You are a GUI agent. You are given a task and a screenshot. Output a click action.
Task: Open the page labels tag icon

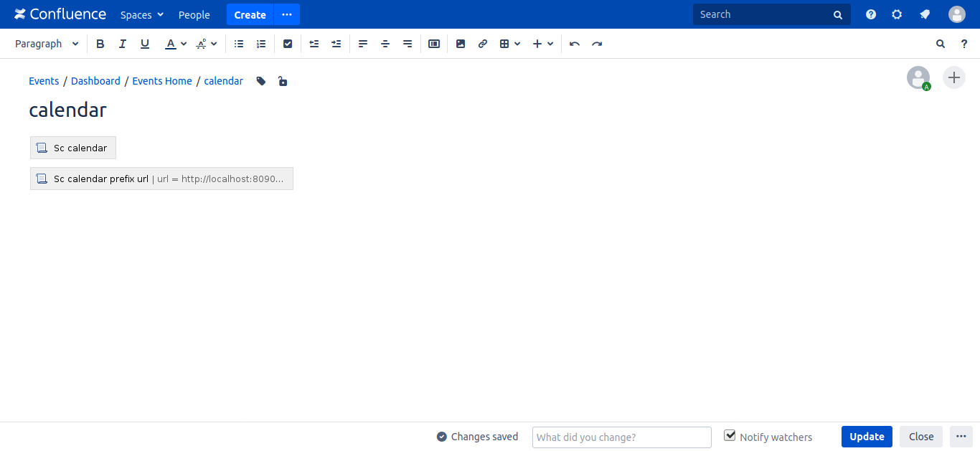(x=261, y=81)
